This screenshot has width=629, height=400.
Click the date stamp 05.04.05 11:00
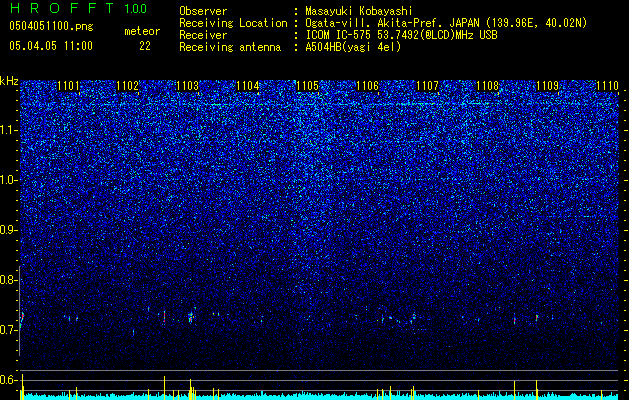click(x=51, y=46)
